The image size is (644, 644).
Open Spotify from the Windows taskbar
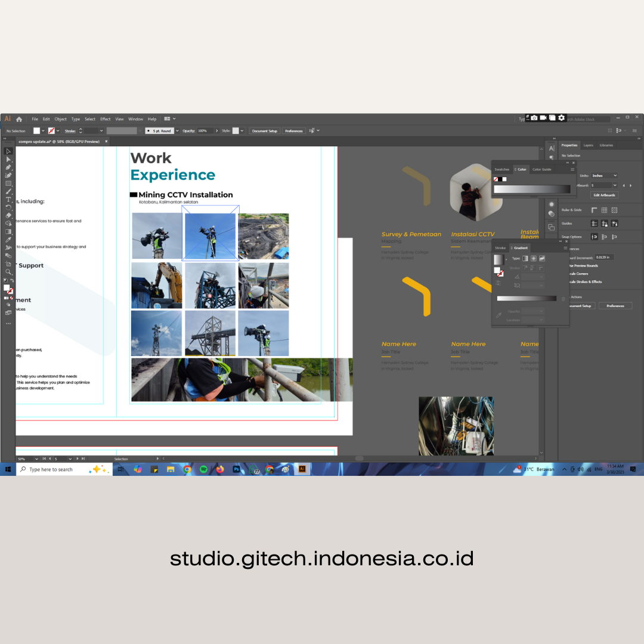(x=203, y=469)
